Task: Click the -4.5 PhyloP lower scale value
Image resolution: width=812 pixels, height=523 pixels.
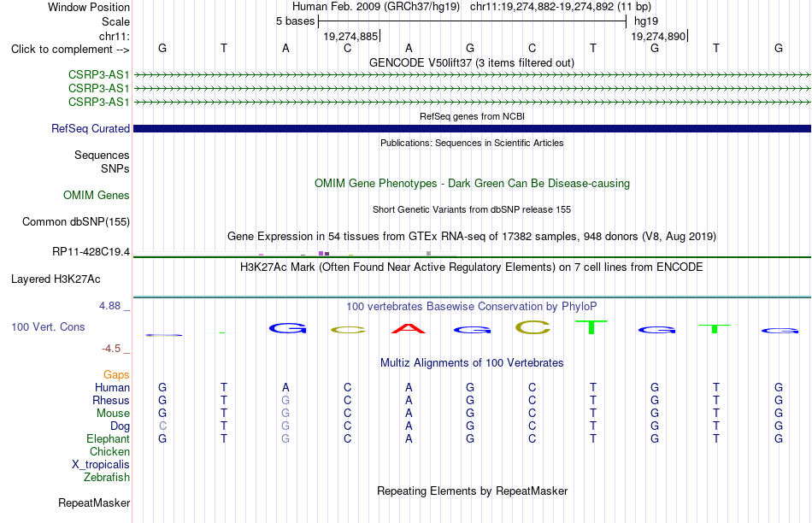Action: pyautogui.click(x=111, y=349)
